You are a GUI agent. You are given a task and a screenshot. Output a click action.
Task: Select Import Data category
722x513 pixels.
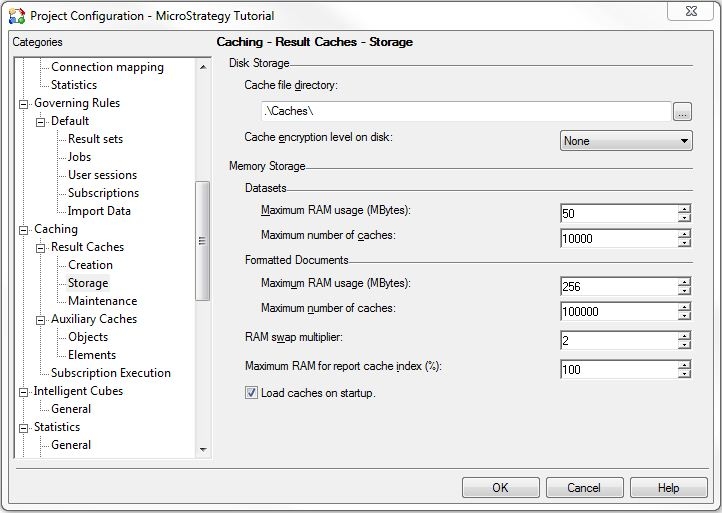(99, 211)
